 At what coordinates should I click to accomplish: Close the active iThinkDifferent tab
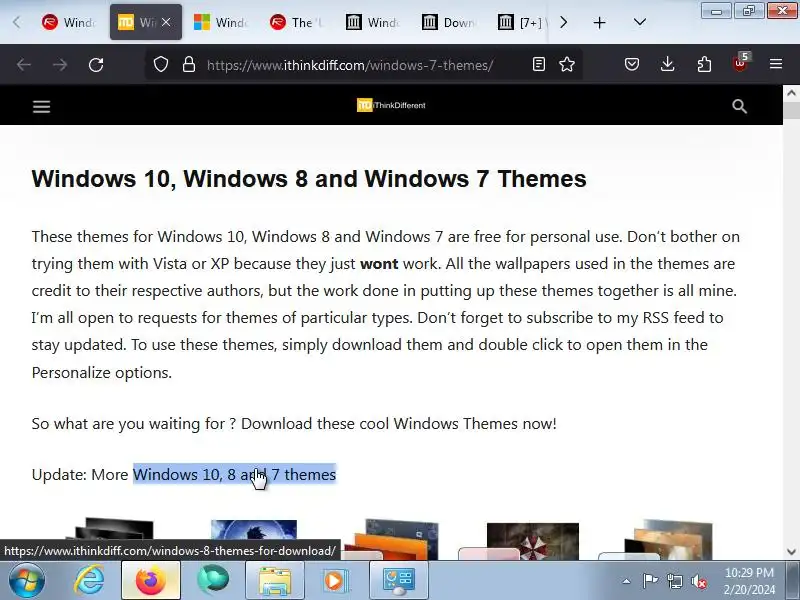[x=166, y=22]
